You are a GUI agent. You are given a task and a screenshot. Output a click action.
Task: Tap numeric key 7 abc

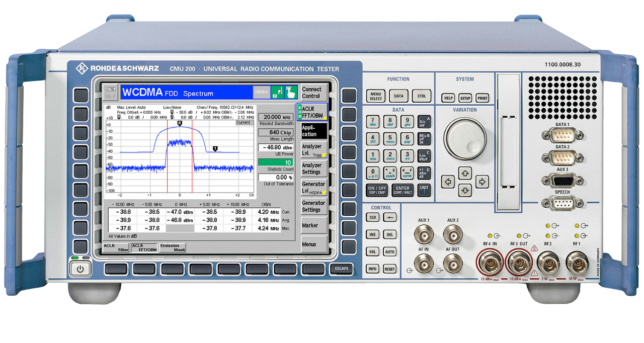point(373,122)
